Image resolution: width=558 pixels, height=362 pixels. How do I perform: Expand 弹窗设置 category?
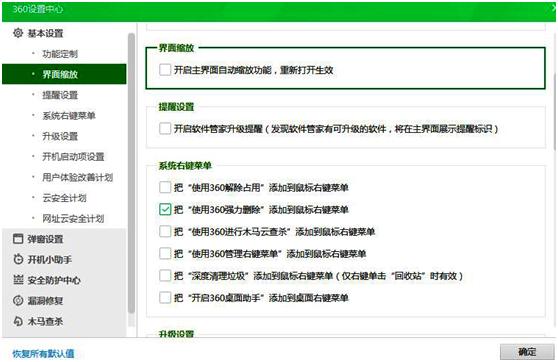tap(45, 239)
